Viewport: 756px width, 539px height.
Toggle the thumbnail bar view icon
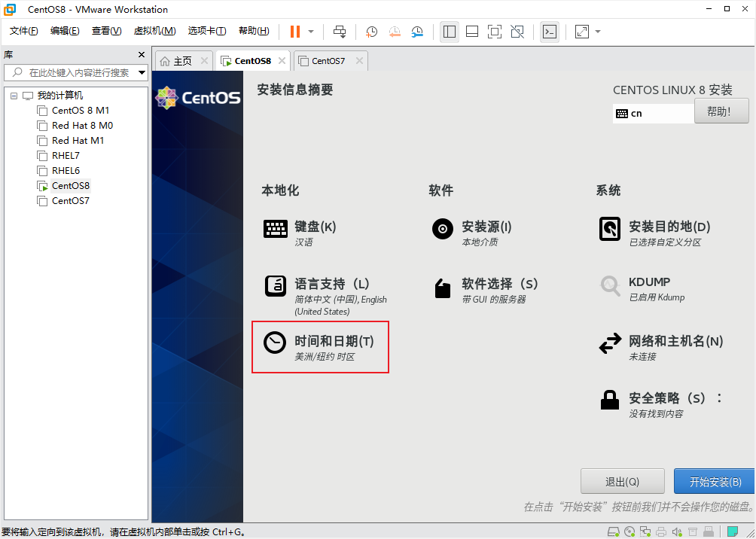pyautogui.click(x=472, y=32)
